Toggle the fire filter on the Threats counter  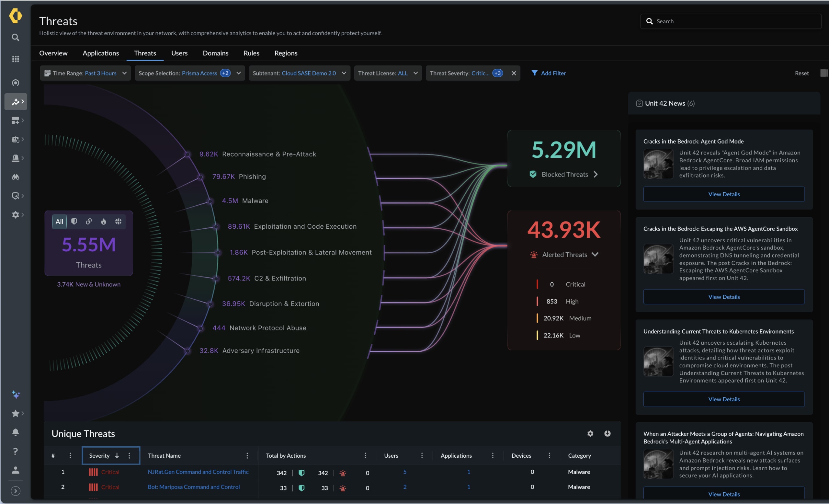click(x=104, y=221)
